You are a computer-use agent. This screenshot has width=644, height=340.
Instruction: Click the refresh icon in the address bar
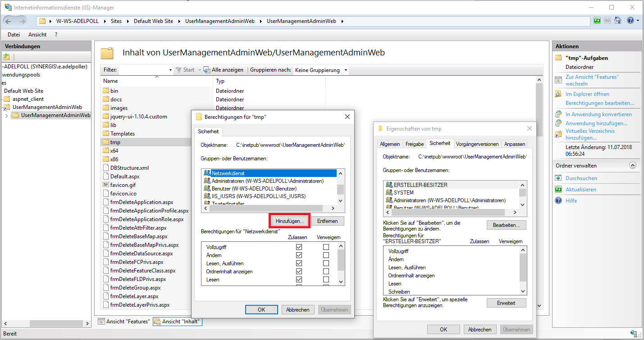point(597,20)
